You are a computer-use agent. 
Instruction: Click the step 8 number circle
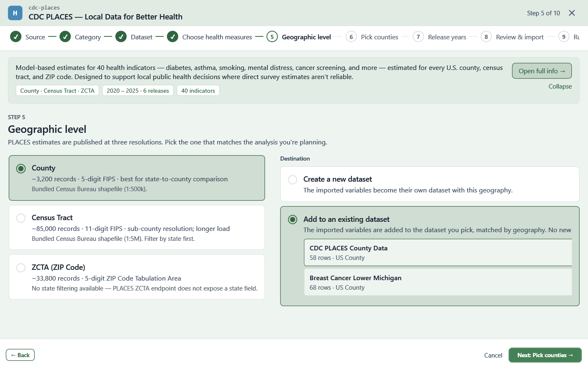[x=486, y=37]
